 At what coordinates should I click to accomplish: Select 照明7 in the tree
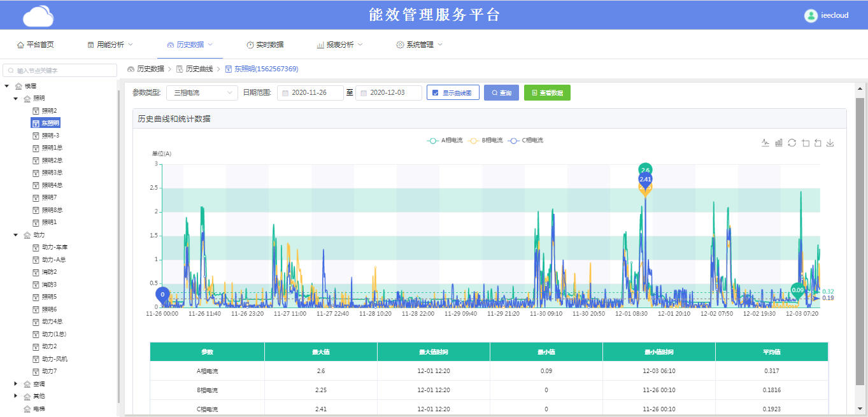coord(50,197)
